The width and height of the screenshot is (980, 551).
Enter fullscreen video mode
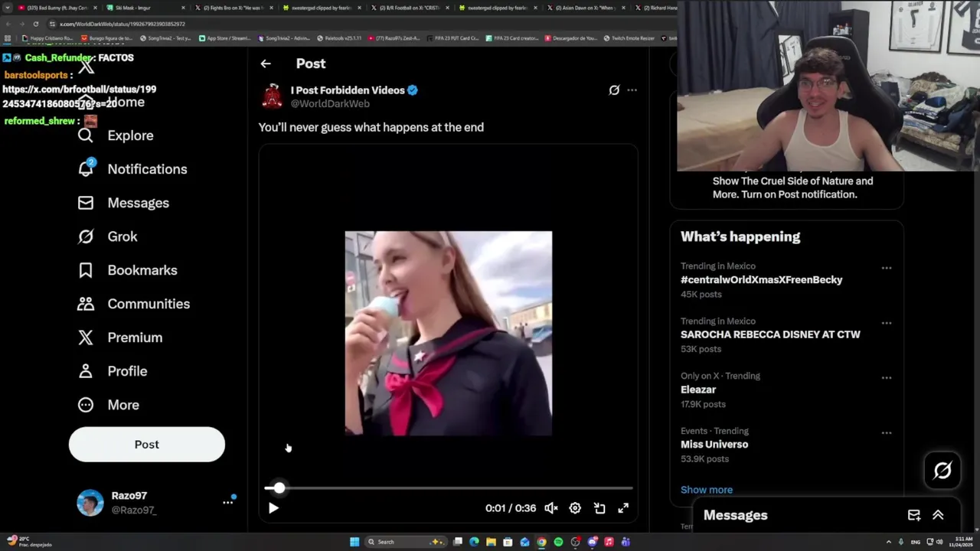623,508
